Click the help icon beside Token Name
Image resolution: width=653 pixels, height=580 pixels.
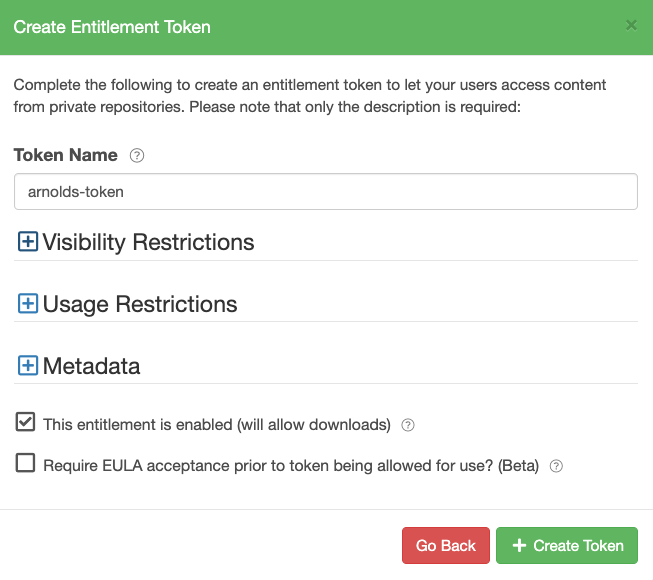pos(138,156)
